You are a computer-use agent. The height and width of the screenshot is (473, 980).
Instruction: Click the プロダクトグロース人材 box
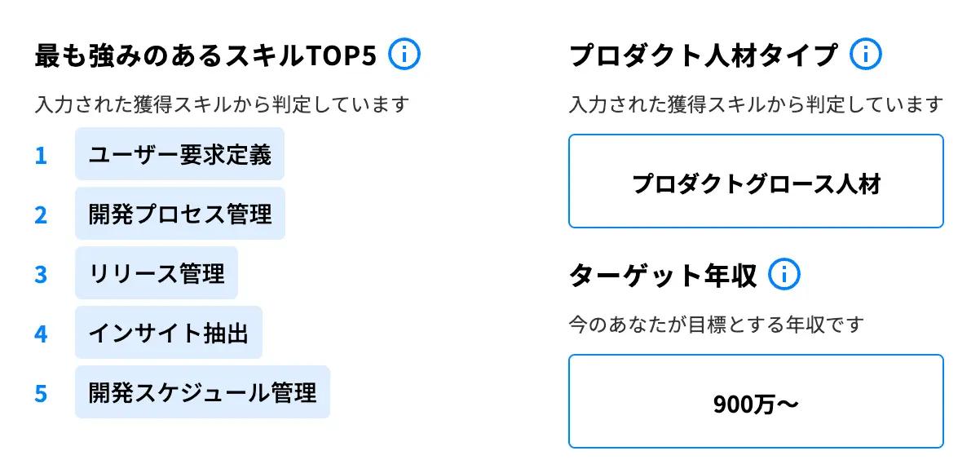pyautogui.click(x=756, y=182)
